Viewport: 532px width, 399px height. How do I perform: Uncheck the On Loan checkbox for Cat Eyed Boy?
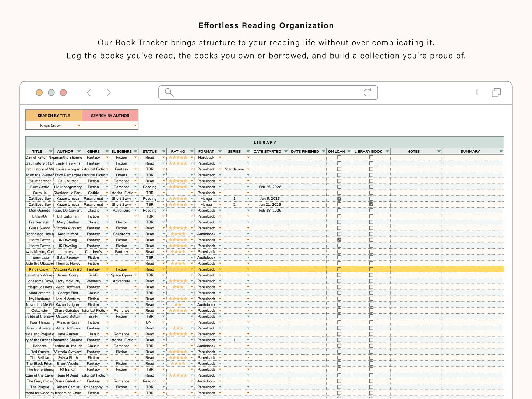click(339, 198)
